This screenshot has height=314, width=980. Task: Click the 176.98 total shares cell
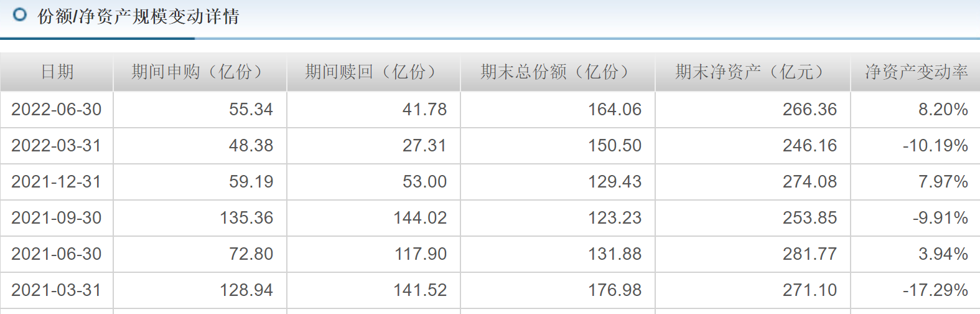pos(615,290)
